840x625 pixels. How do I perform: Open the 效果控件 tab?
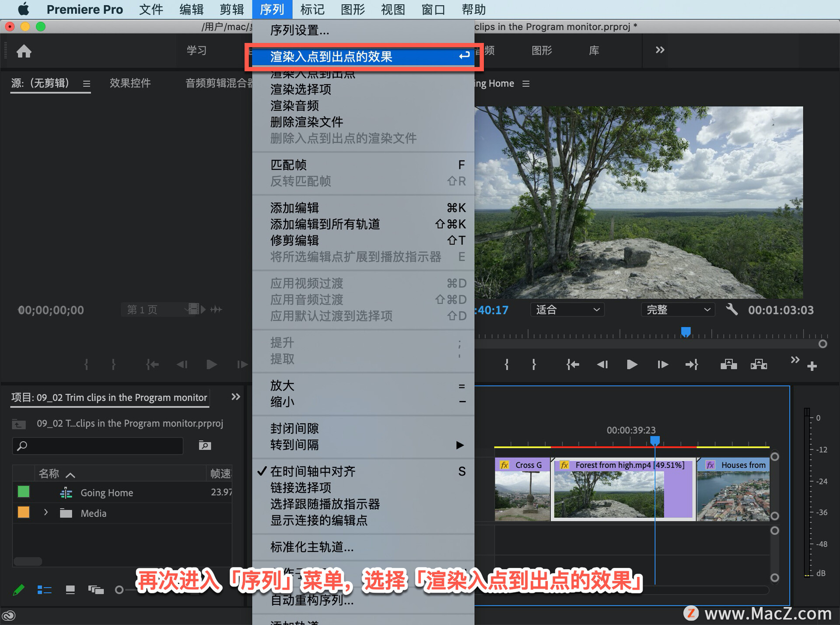[x=130, y=83]
